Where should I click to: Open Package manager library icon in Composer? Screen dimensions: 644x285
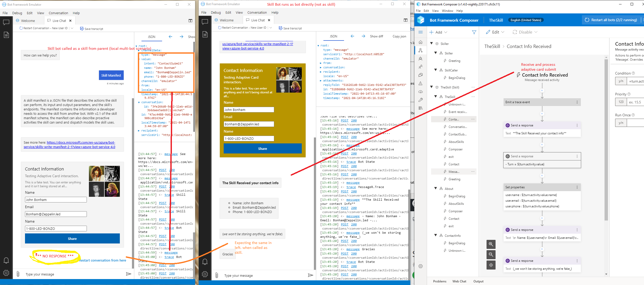point(421,108)
